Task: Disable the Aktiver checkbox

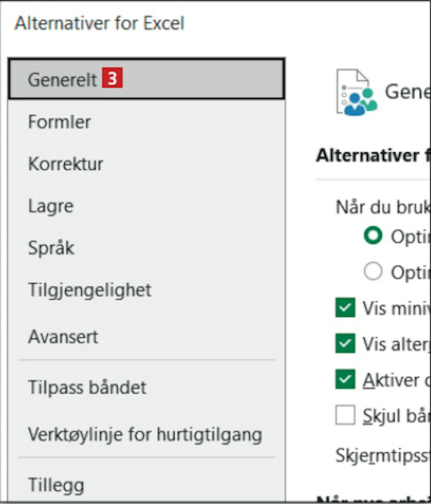Action: click(x=345, y=379)
